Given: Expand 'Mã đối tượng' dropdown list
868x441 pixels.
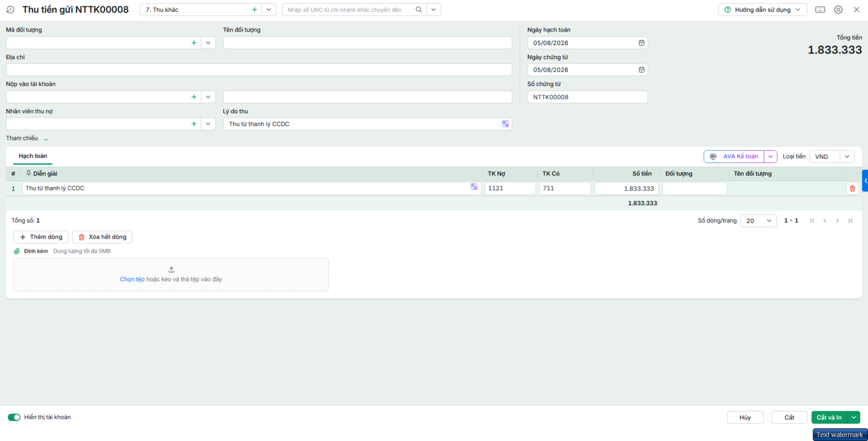Looking at the screenshot, I should (x=208, y=43).
